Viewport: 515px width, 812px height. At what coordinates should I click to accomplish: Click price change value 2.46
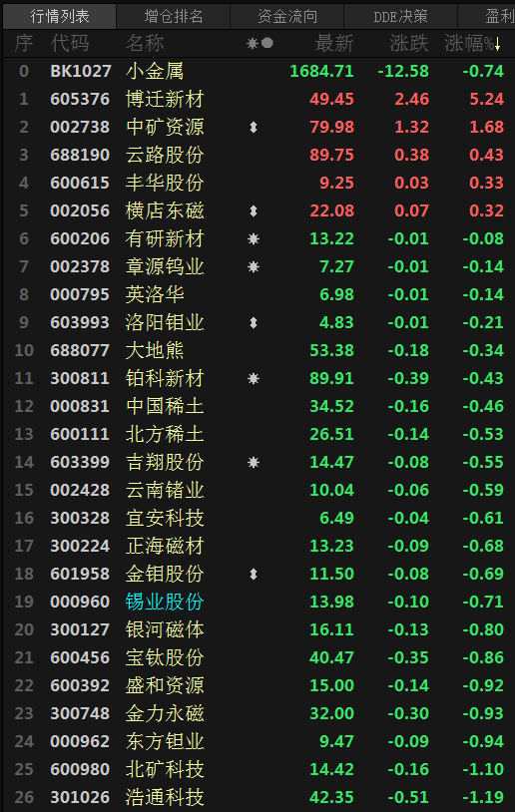pos(412,100)
